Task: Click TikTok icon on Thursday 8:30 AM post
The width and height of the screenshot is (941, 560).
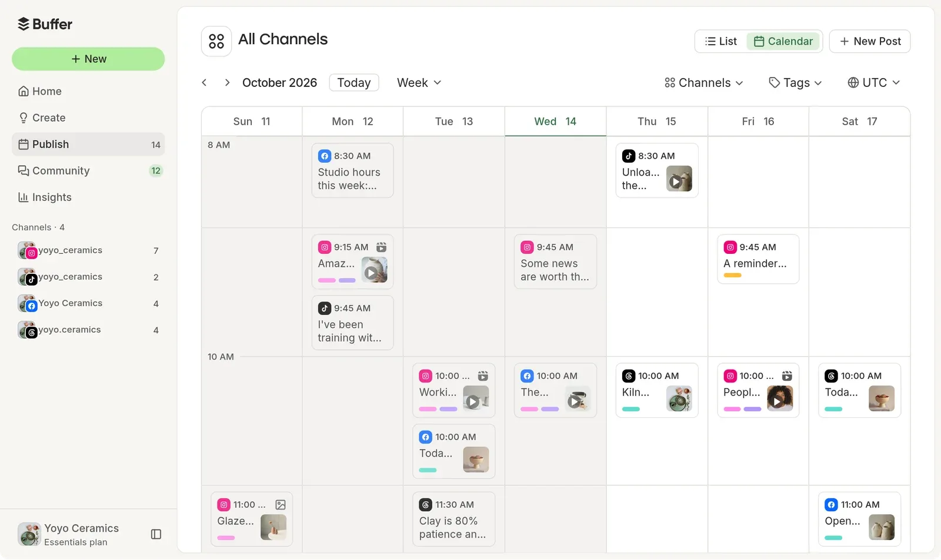Action: click(629, 156)
